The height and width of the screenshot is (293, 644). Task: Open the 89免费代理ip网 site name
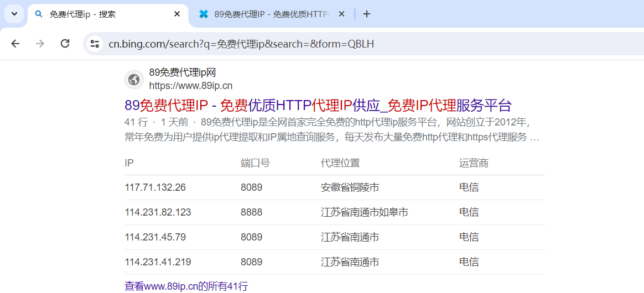[183, 72]
